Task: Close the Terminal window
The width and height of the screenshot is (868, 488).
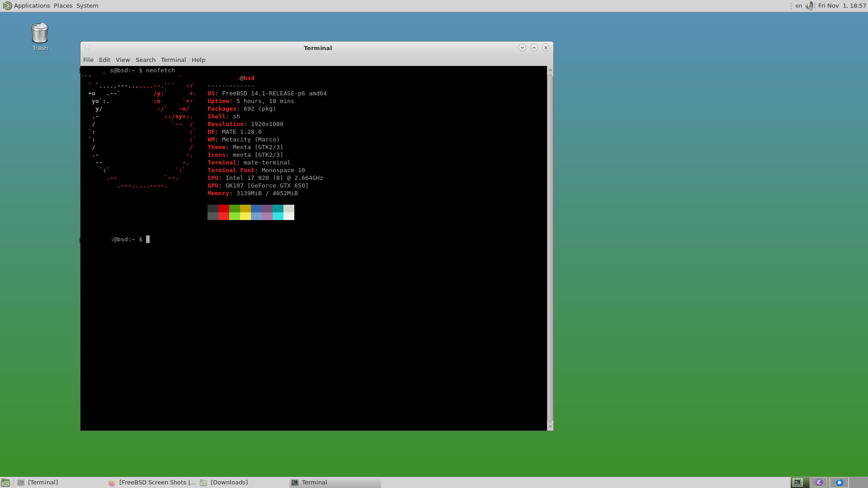Action: [x=546, y=47]
